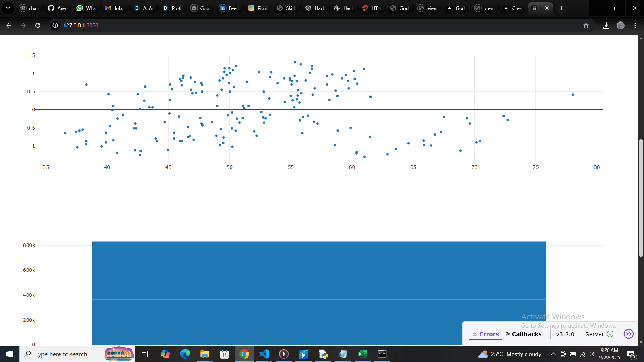This screenshot has height=362, width=644.
Task: Open Windows Task View
Action: (145, 354)
